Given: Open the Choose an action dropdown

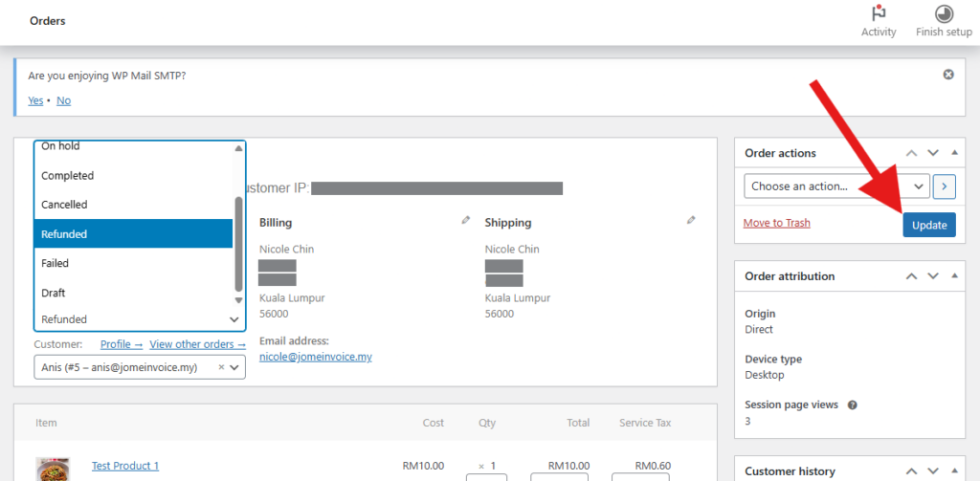Looking at the screenshot, I should [836, 186].
